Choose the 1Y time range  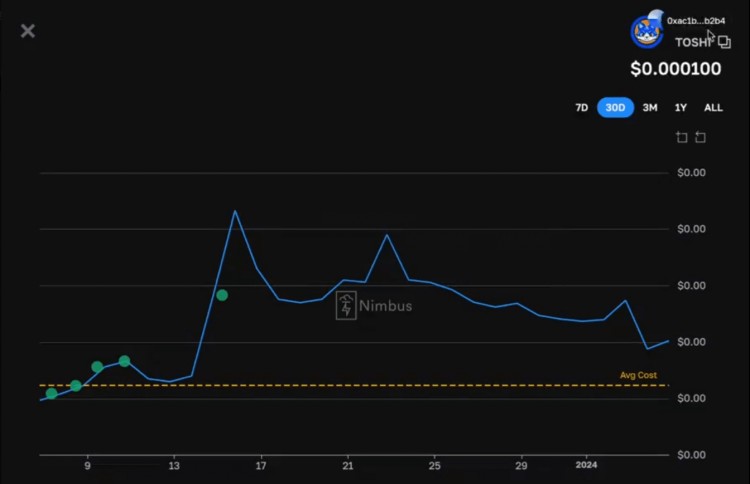point(681,107)
